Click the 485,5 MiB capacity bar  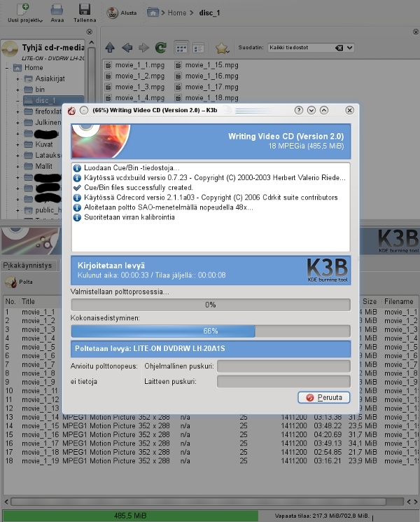(x=130, y=516)
